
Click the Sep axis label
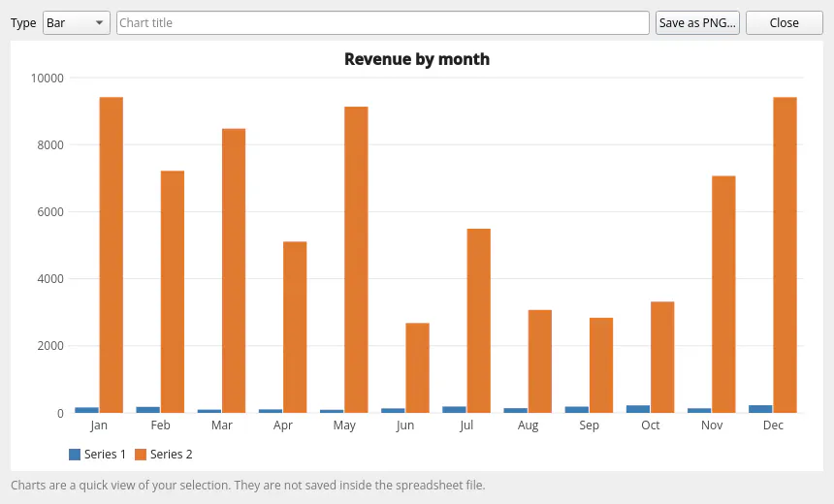(589, 425)
